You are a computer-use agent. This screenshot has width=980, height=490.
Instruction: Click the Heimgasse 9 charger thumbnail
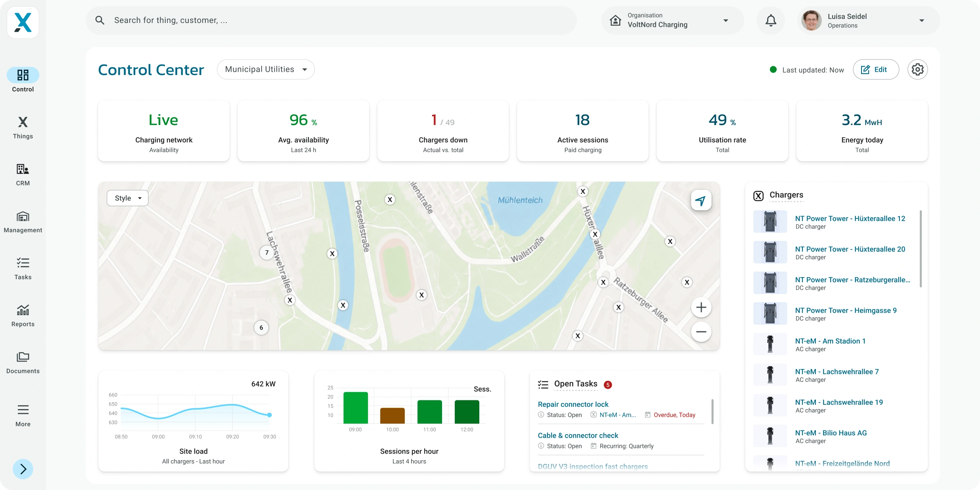click(x=770, y=314)
